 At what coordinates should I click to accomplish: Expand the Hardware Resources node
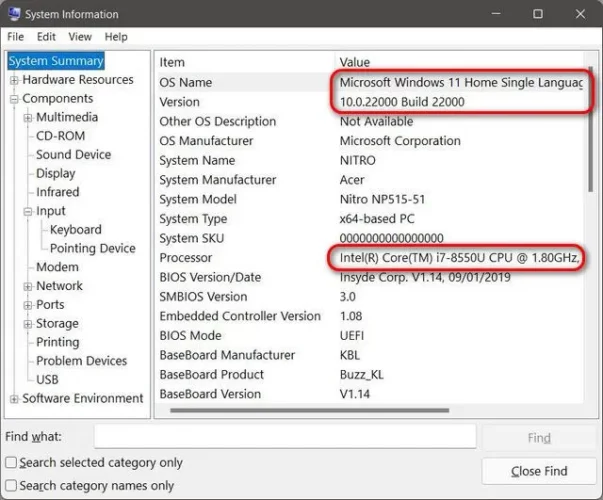pyautogui.click(x=14, y=80)
